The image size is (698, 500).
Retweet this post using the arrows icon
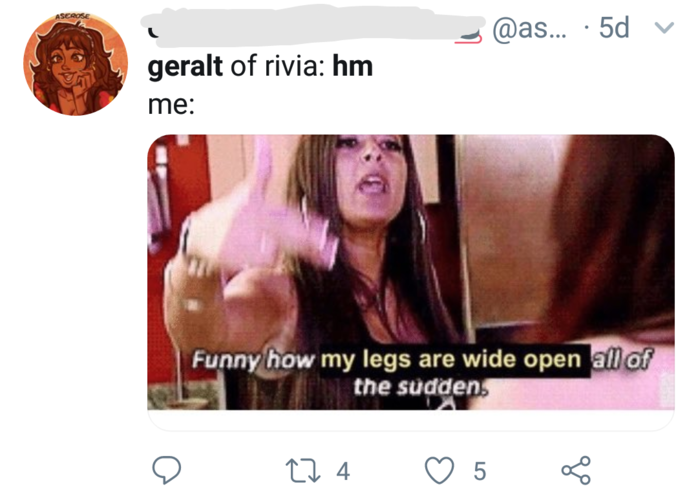(303, 471)
